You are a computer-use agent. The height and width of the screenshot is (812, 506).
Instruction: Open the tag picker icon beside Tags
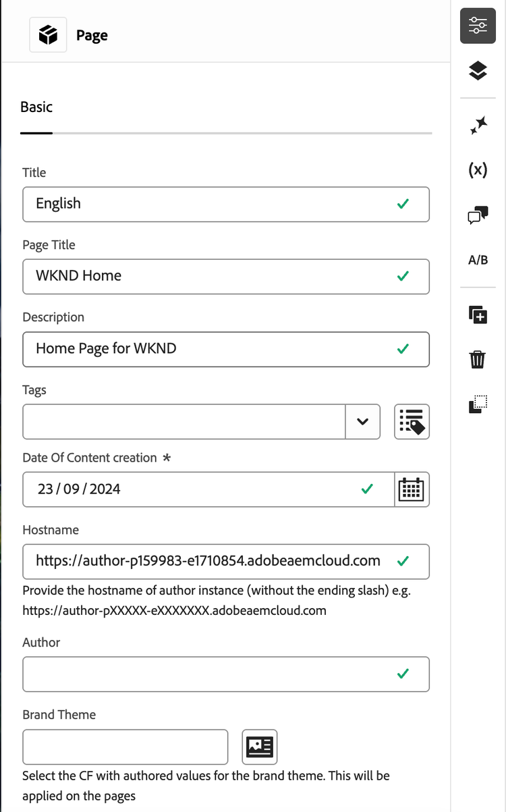412,422
